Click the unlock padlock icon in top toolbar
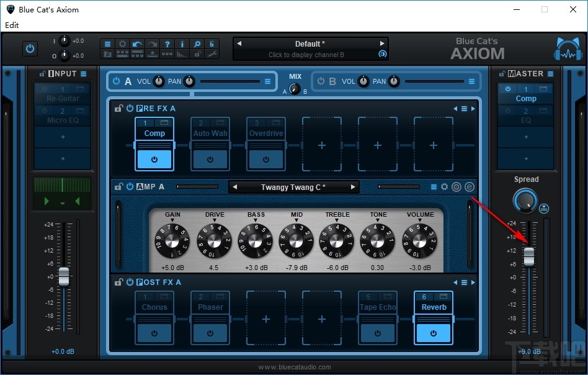The width and height of the screenshot is (588, 375). [x=197, y=54]
